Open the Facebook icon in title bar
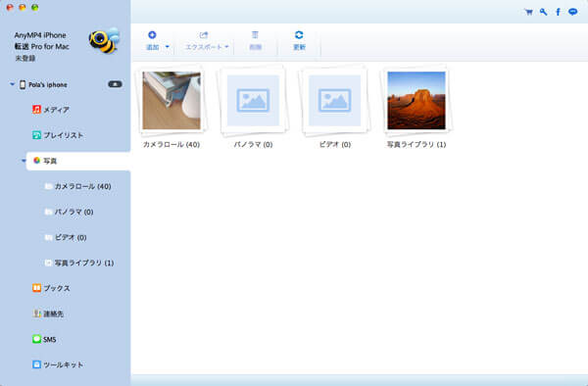The width and height of the screenshot is (588, 386). pyautogui.click(x=558, y=12)
